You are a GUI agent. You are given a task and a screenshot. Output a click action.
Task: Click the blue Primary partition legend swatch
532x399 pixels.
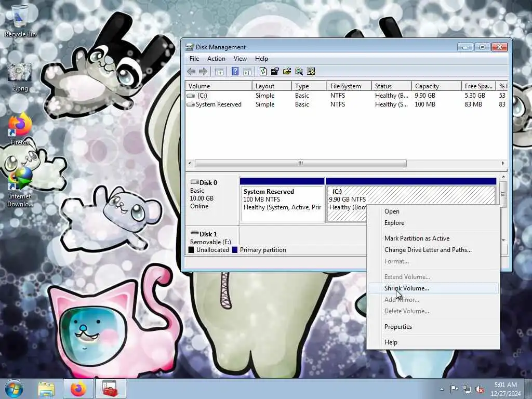tap(234, 250)
